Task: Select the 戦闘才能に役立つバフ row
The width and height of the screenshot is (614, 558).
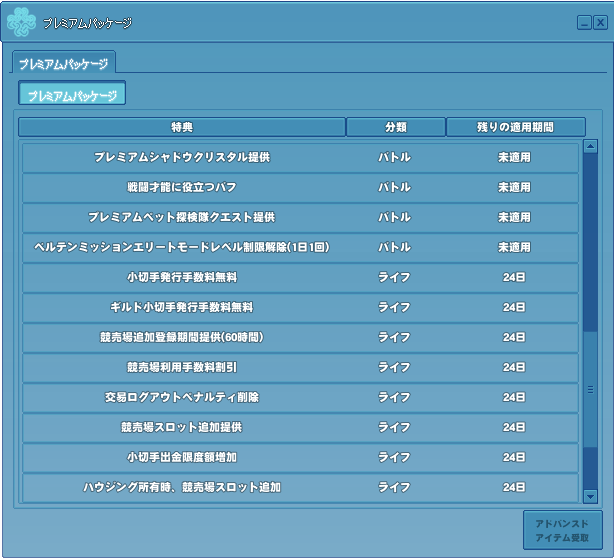Action: pos(300,188)
